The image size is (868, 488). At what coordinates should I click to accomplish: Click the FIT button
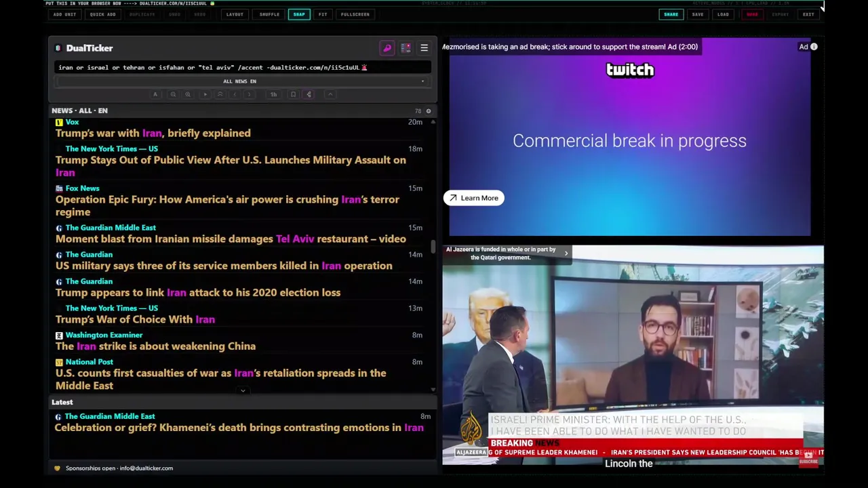[323, 14]
